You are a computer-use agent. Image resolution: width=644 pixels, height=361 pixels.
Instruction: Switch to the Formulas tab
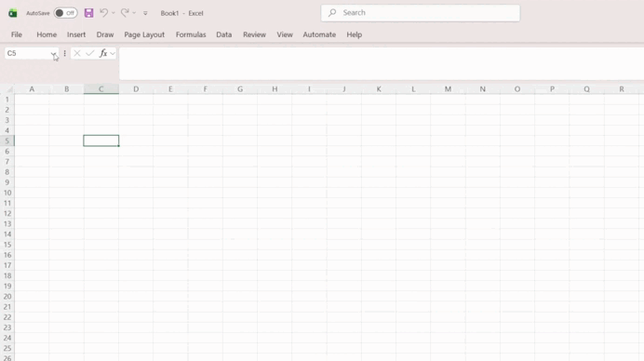(191, 34)
